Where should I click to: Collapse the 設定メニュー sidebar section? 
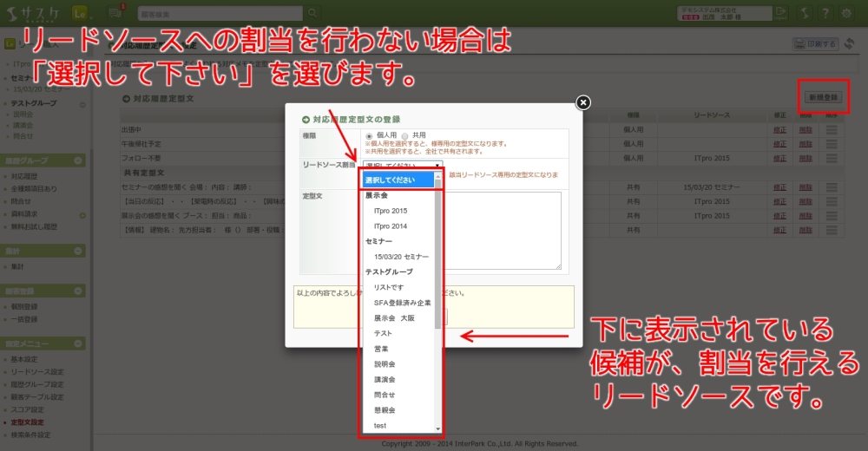point(78,343)
